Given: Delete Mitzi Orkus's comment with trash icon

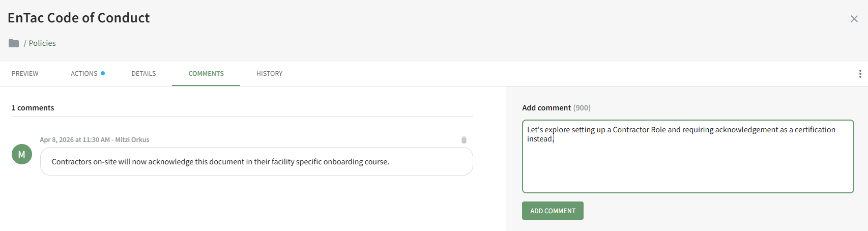Looking at the screenshot, I should click(x=464, y=140).
